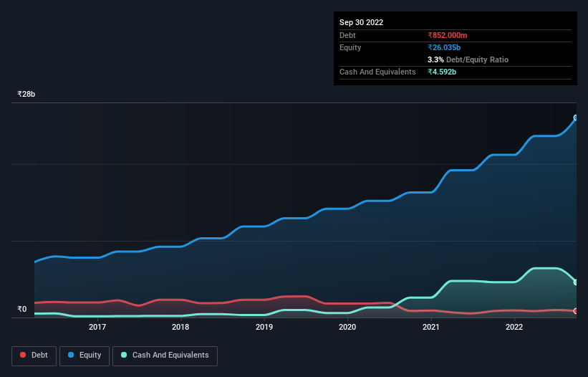Image resolution: width=588 pixels, height=377 pixels.
Task: Click the 2018 x-axis label
Action: click(180, 327)
